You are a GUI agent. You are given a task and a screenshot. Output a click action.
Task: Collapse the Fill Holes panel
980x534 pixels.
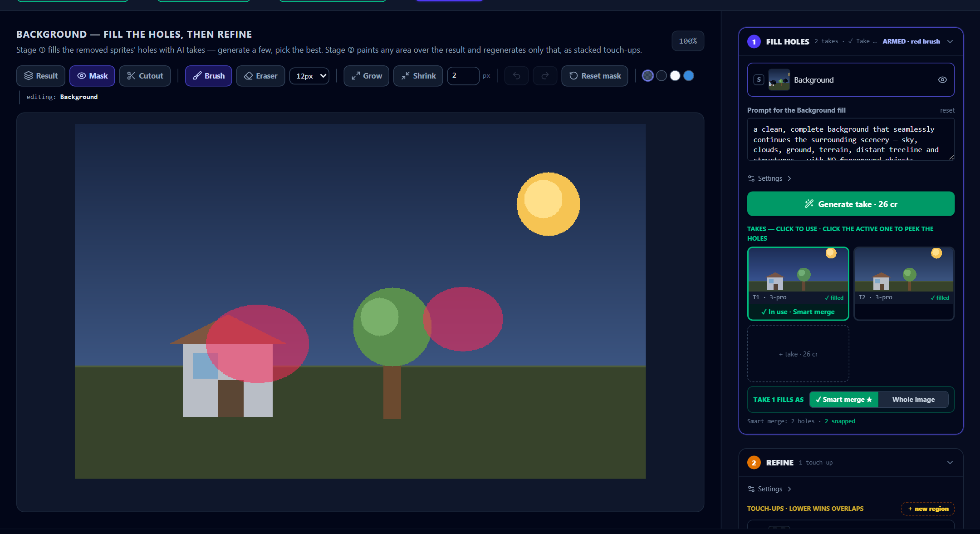click(950, 41)
